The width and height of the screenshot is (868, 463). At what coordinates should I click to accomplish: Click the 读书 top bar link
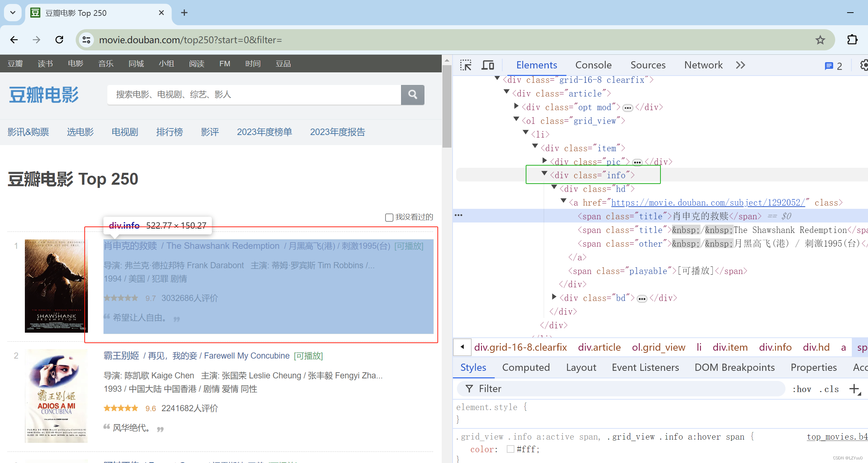(x=45, y=64)
